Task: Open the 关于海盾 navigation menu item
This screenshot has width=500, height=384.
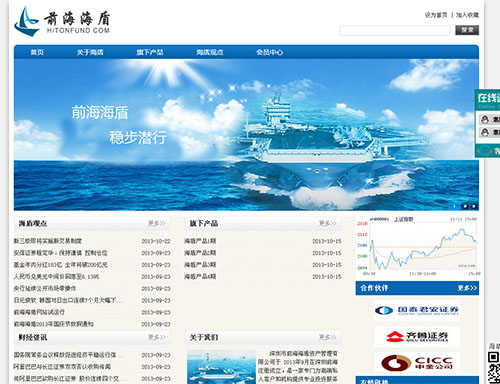Action: pos(90,52)
